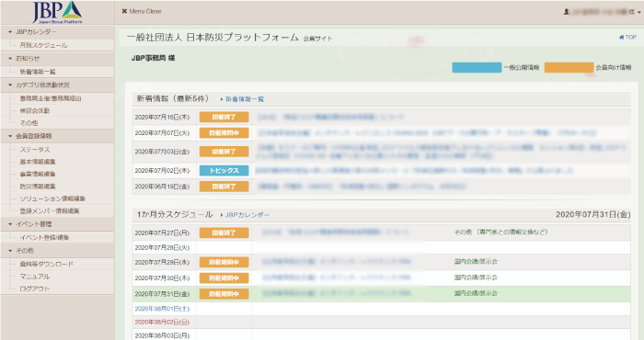This screenshot has height=340, width=644.
Task: Click the date 2020年08月03日(月) in schedule
Action: click(162, 336)
